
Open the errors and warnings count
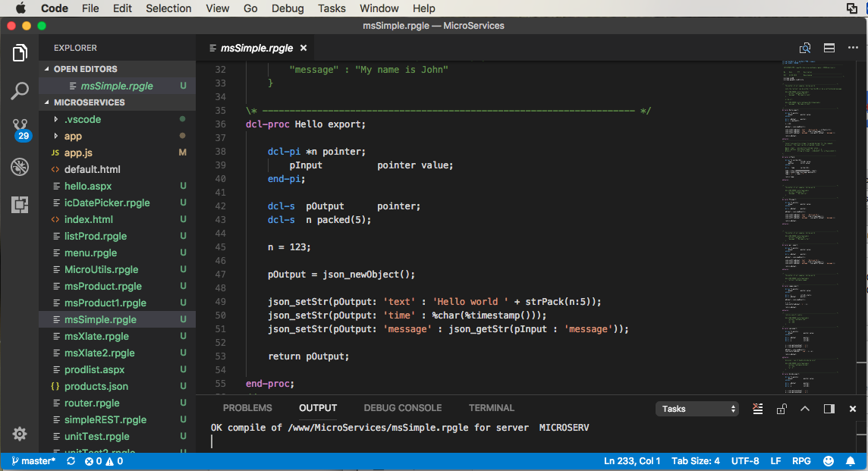(103, 461)
